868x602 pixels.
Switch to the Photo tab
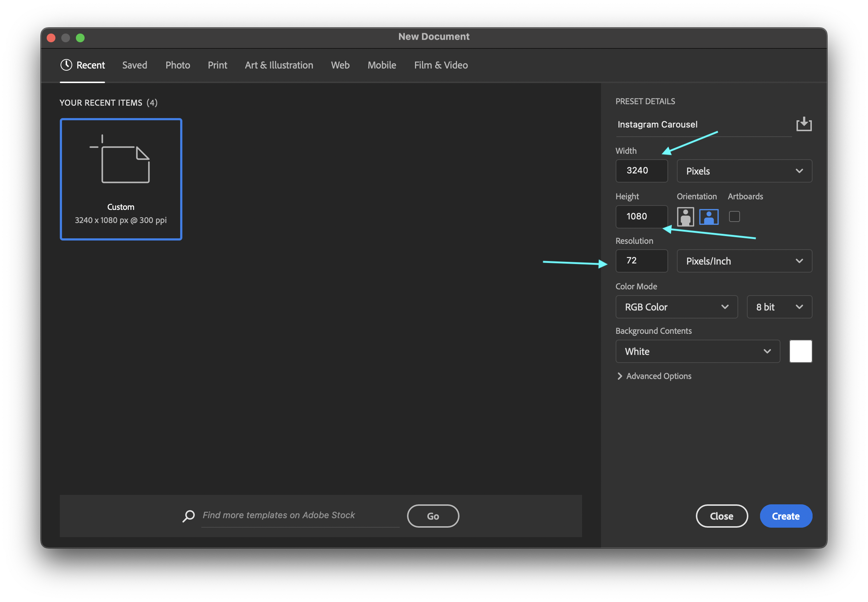(178, 65)
